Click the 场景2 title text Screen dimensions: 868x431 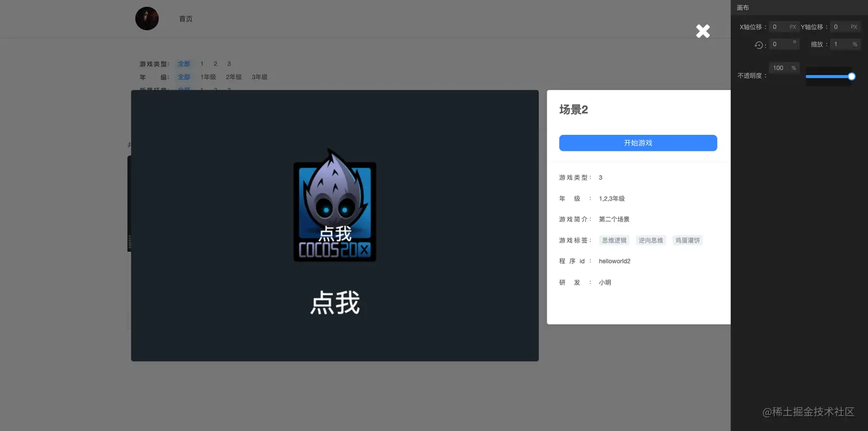(x=573, y=110)
